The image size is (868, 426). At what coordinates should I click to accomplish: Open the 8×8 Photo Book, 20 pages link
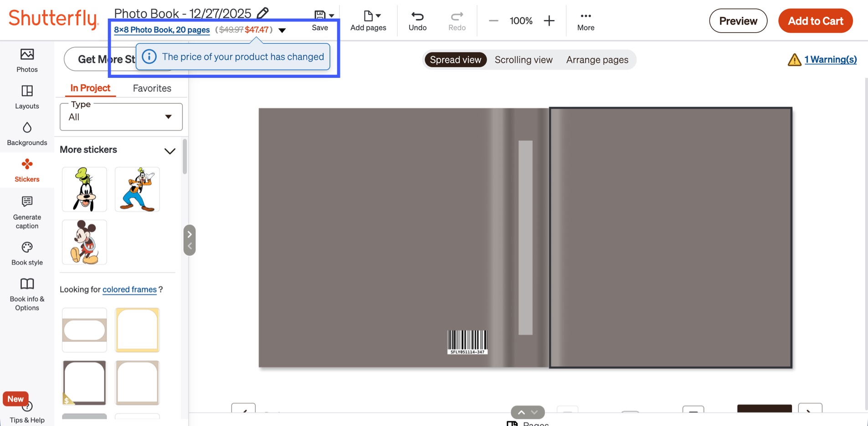[162, 30]
